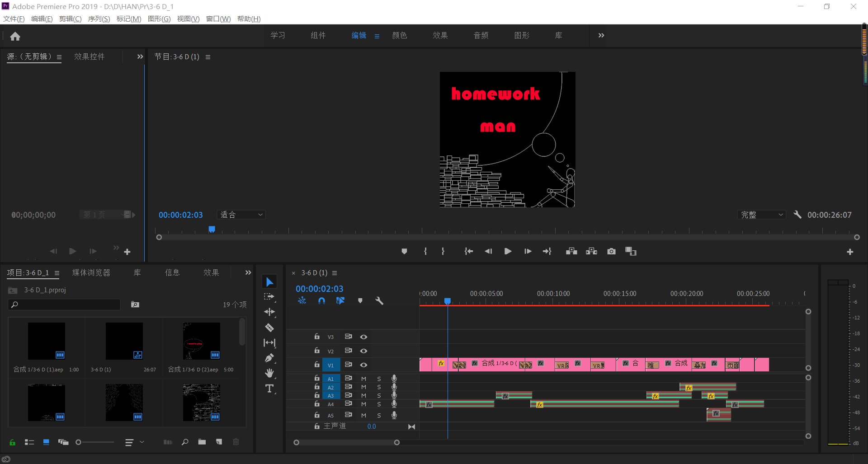Select the Ripple Edit tool
868x464 pixels.
pyautogui.click(x=269, y=312)
